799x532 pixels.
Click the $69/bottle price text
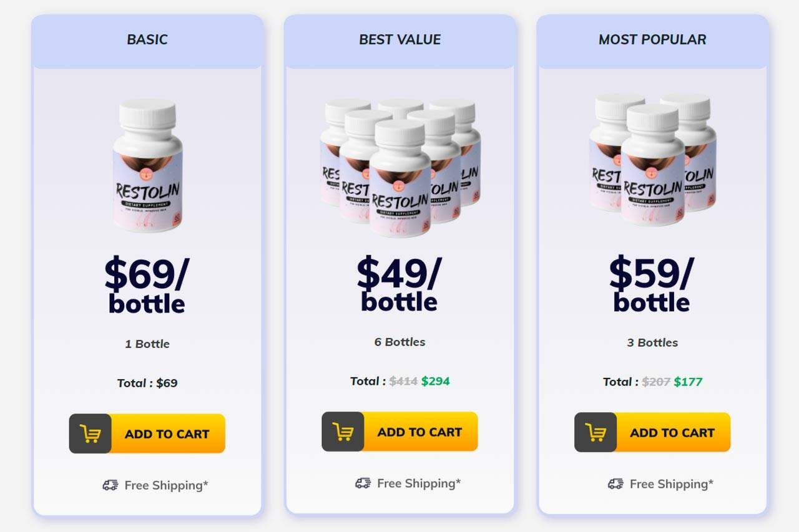pyautogui.click(x=147, y=284)
